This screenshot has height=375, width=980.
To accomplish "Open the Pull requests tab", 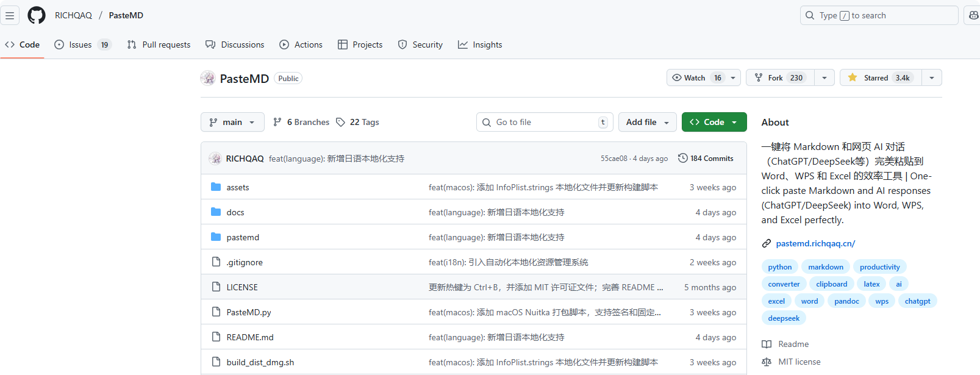I will click(159, 45).
